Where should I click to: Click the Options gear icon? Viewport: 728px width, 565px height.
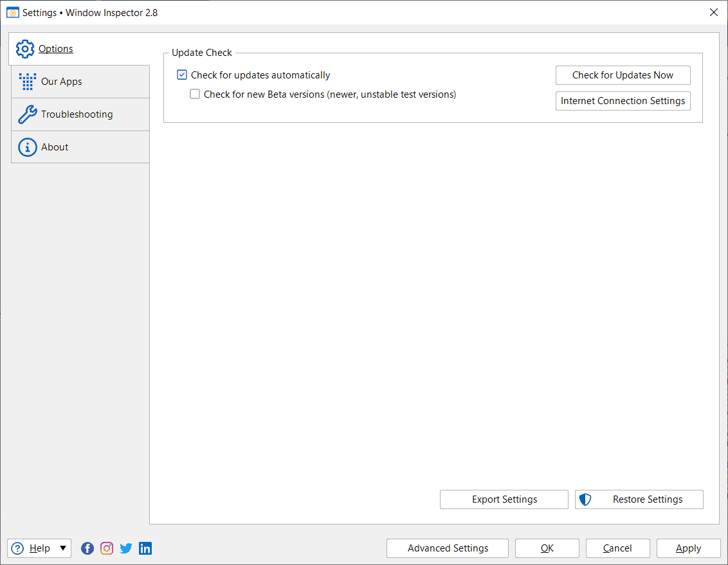point(25,49)
